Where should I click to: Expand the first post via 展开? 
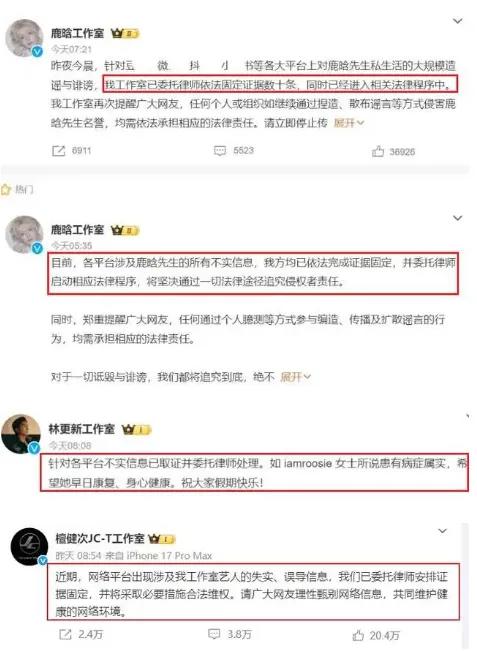[x=349, y=123]
